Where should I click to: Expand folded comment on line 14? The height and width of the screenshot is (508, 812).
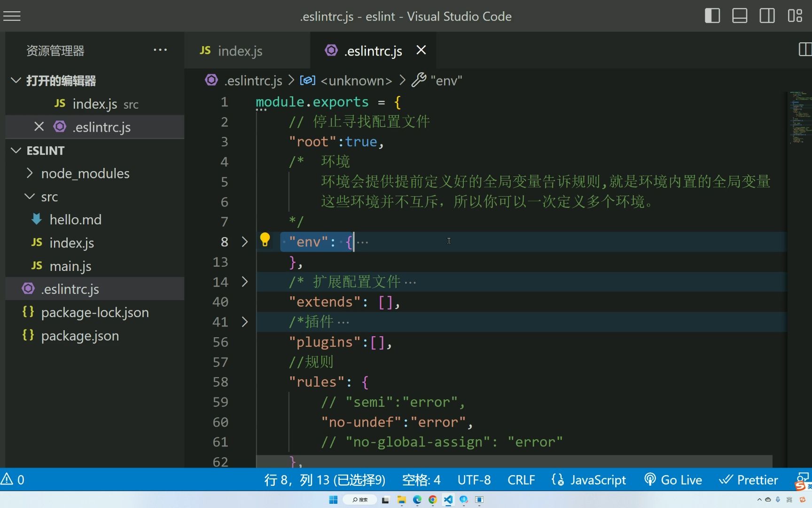[244, 282]
